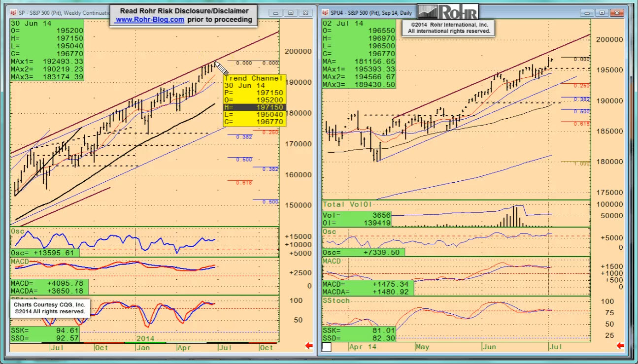Image resolution: width=638 pixels, height=364 pixels.
Task: Click the Rohr logo image
Action: click(448, 12)
